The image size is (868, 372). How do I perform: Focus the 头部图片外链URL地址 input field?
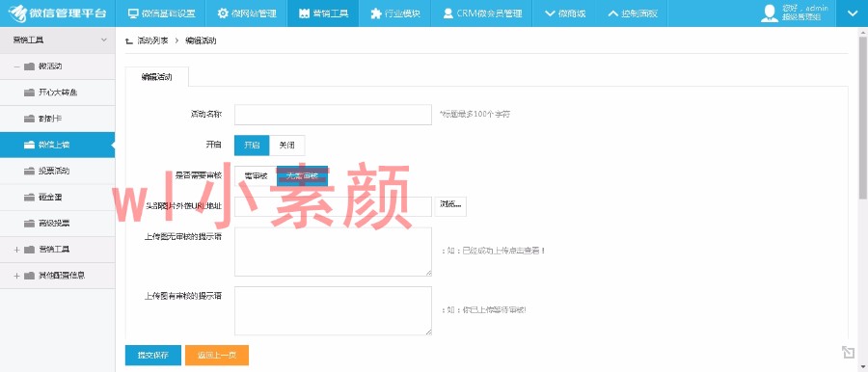pyautogui.click(x=334, y=206)
